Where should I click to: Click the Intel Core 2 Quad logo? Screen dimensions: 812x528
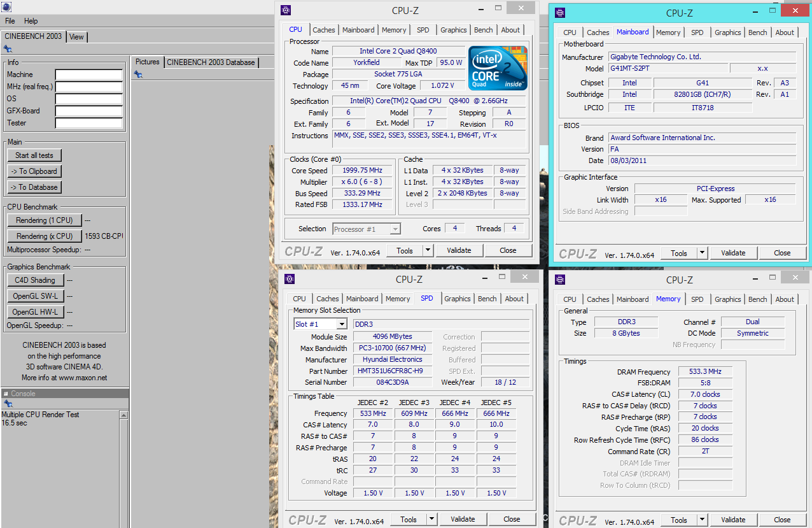coord(498,68)
